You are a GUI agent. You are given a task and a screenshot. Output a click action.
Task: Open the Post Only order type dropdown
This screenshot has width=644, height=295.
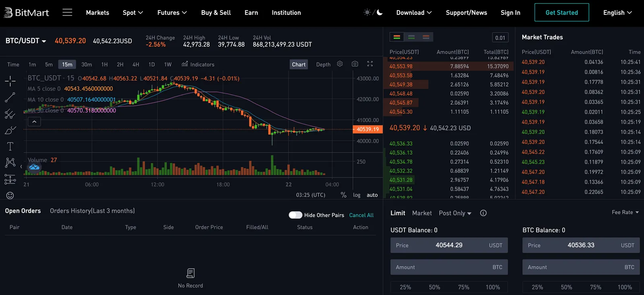pos(455,213)
